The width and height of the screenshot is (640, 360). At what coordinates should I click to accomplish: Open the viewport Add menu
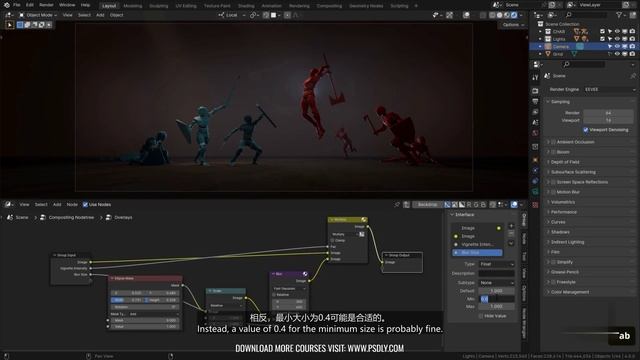pyautogui.click(x=100, y=15)
